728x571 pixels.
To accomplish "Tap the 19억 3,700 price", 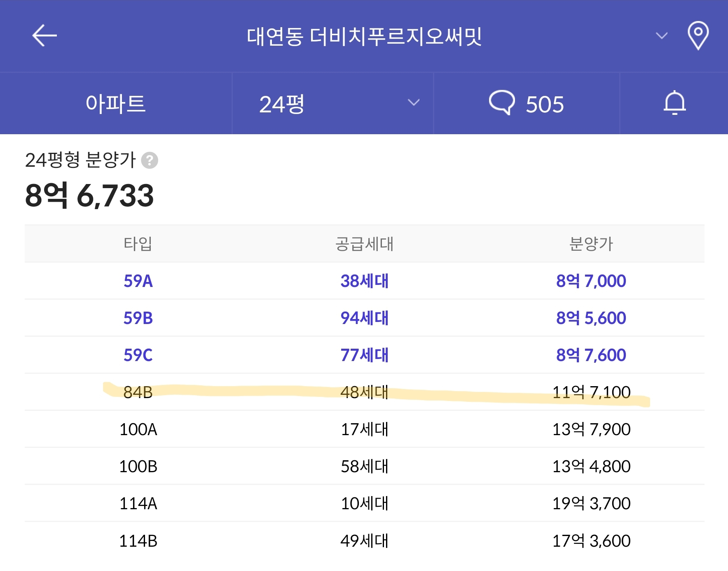I will pos(591,503).
